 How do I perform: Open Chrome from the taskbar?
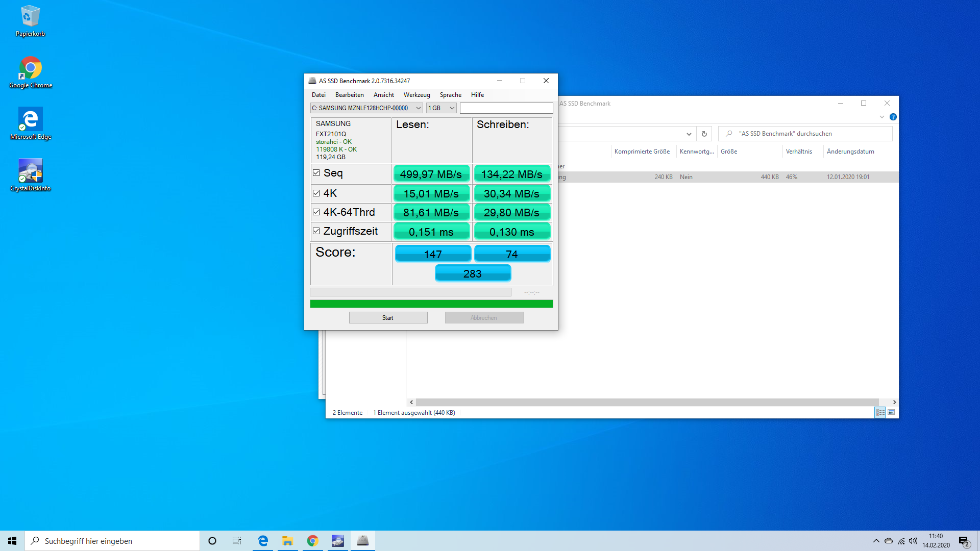coord(313,541)
